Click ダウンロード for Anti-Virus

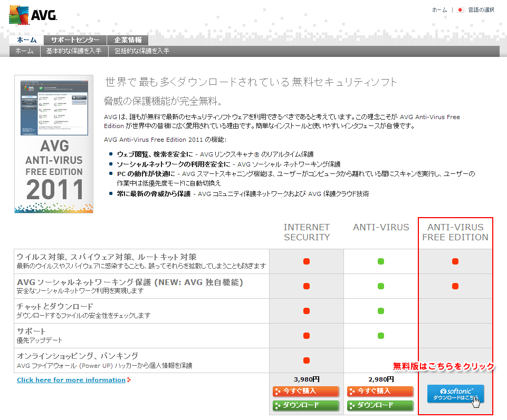coord(380,405)
